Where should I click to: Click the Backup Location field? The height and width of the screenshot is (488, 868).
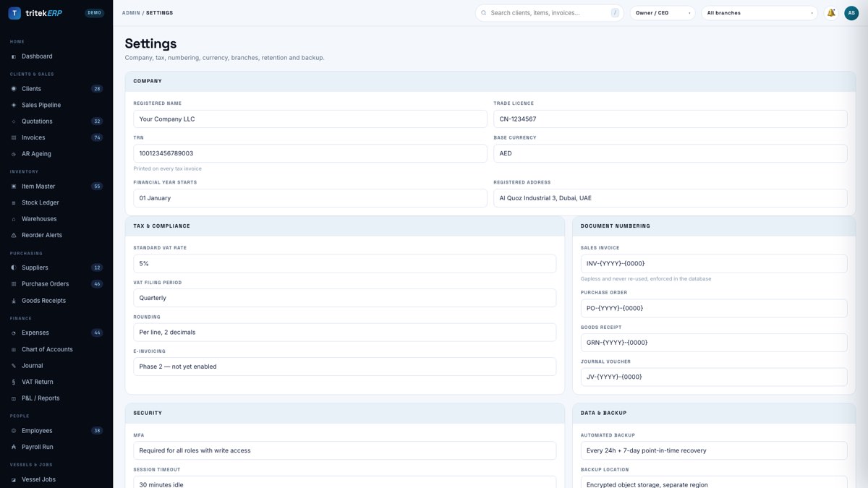(x=714, y=482)
